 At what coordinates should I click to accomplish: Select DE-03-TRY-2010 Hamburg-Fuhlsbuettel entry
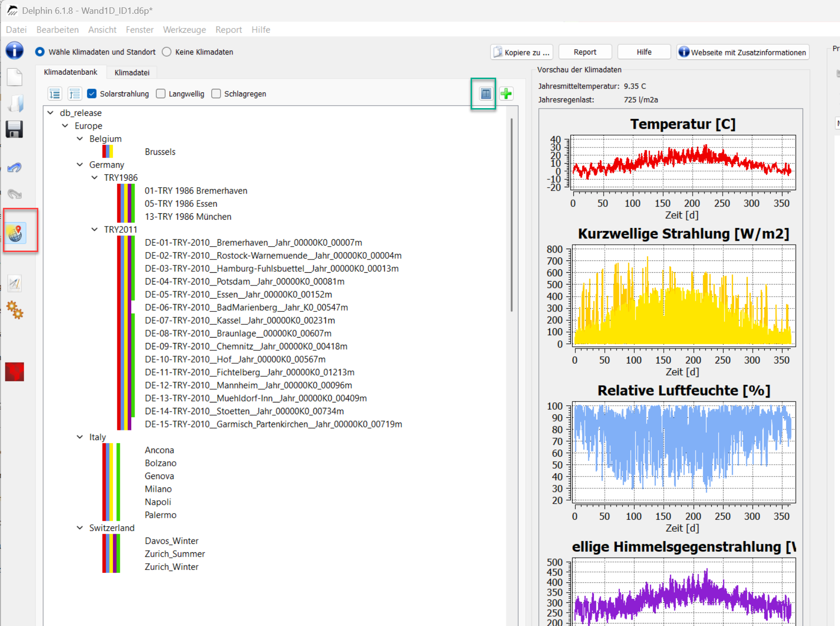click(272, 269)
